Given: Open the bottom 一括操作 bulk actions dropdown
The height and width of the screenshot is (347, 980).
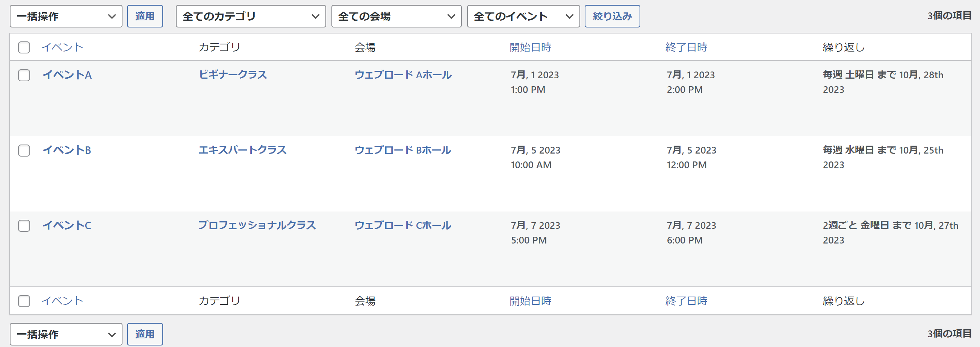Looking at the screenshot, I should (x=66, y=334).
